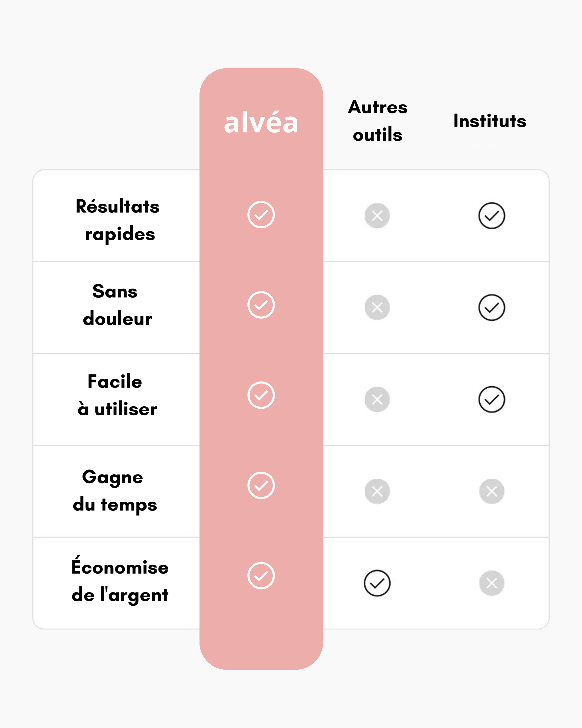Click Instituts checkmark for Résultats rapides
Viewport: 582px width, 728px height.
point(491,216)
